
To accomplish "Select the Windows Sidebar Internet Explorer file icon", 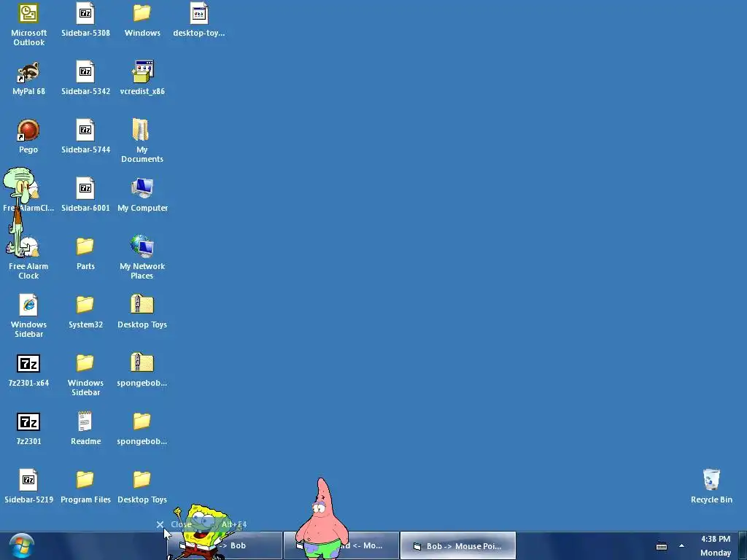I will click(x=28, y=306).
